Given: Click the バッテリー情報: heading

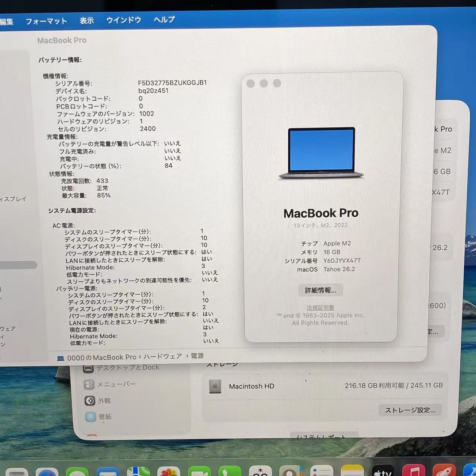Looking at the screenshot, I should pyautogui.click(x=60, y=60).
